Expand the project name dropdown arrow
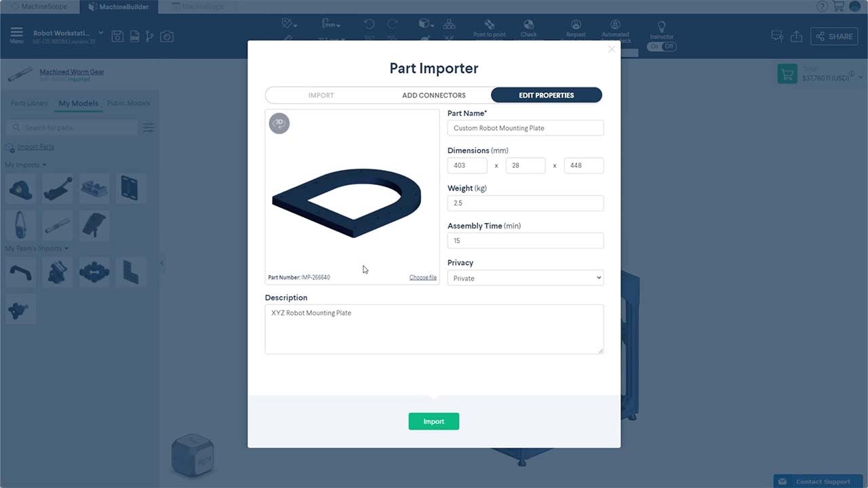This screenshot has width=868, height=488. [x=101, y=33]
